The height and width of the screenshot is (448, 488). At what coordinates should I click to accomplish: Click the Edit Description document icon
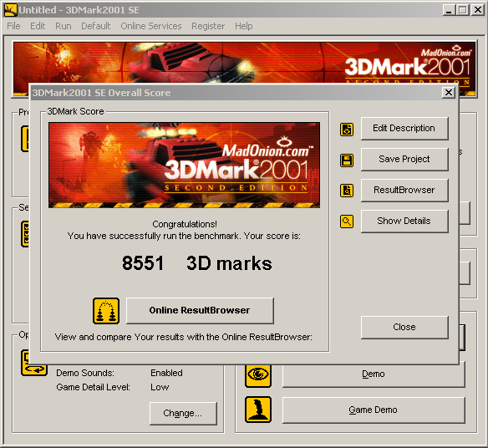(x=347, y=130)
